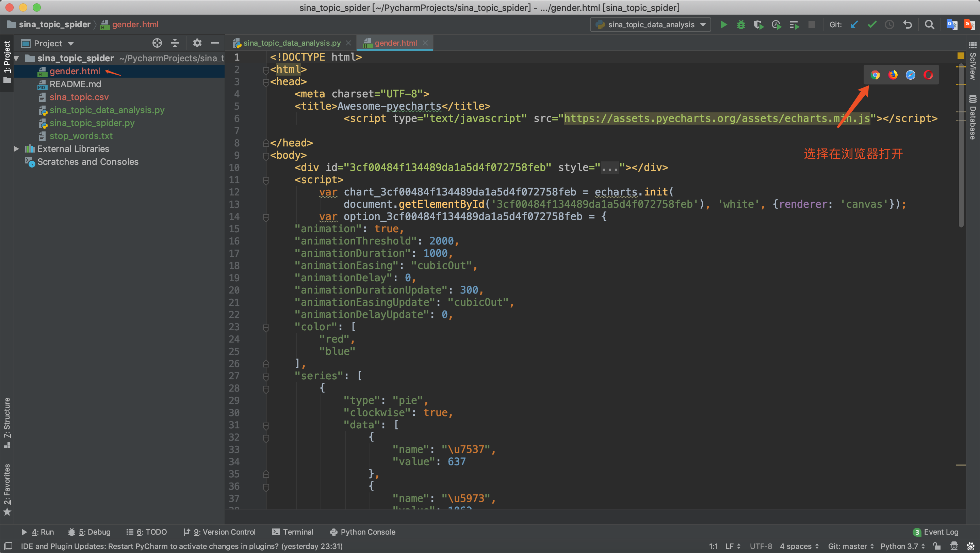Expand External Libraries node
980x553 pixels.
click(17, 149)
